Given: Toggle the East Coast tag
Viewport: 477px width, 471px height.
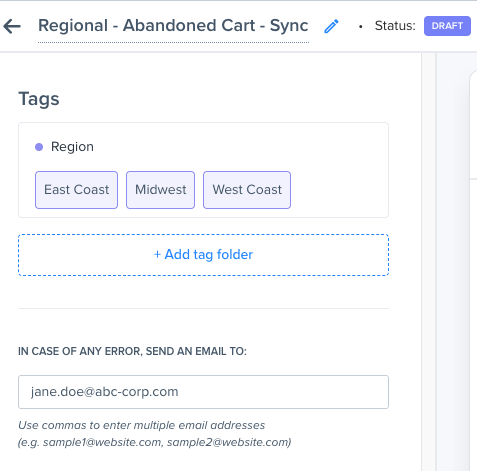Looking at the screenshot, I should 76,190.
